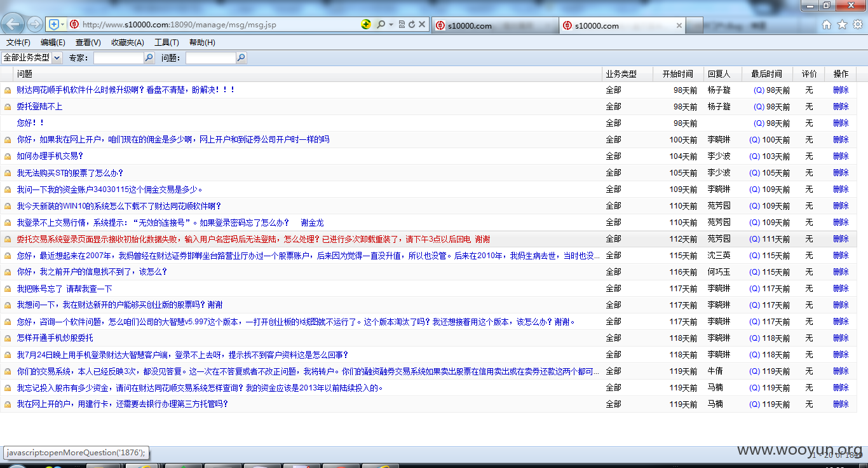Image resolution: width=868 pixels, height=468 pixels.
Task: Stop loading with the X icon
Action: coord(422,24)
